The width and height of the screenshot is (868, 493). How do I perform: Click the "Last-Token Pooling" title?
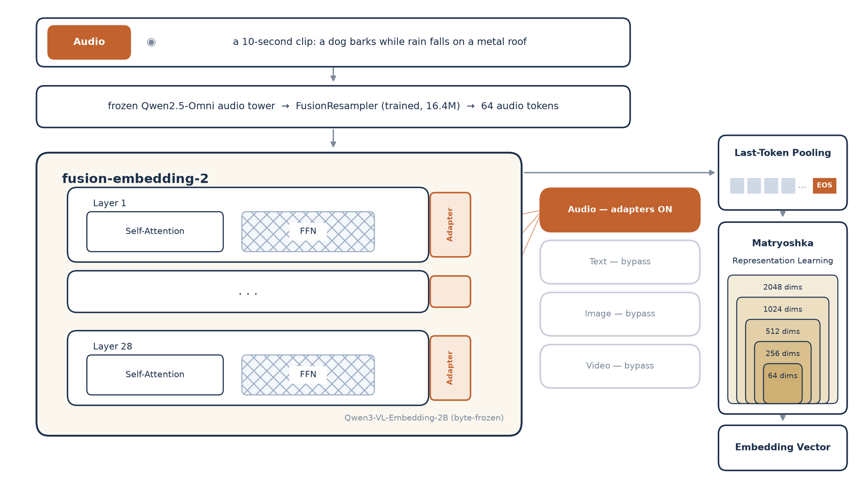(x=782, y=153)
